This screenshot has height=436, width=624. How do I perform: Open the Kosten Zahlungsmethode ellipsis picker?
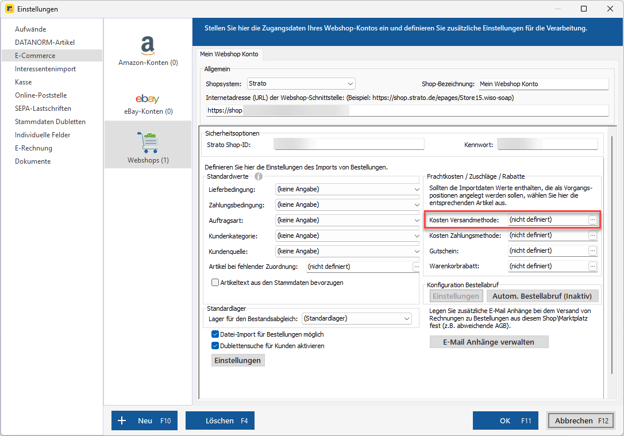593,236
